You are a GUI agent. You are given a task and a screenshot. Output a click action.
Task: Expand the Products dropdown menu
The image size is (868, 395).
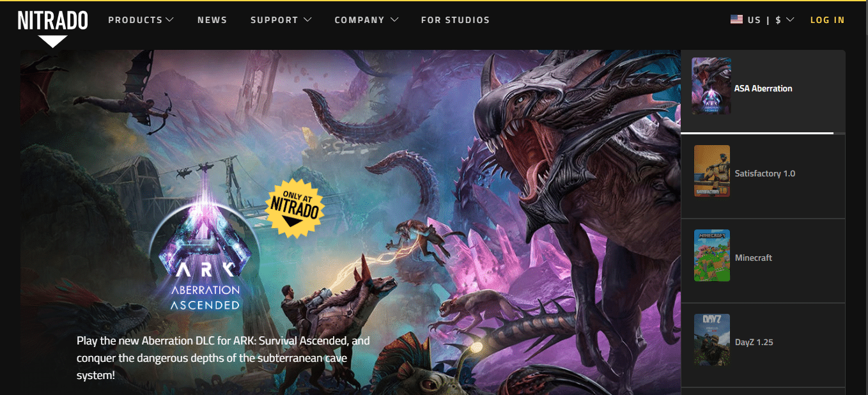click(141, 20)
